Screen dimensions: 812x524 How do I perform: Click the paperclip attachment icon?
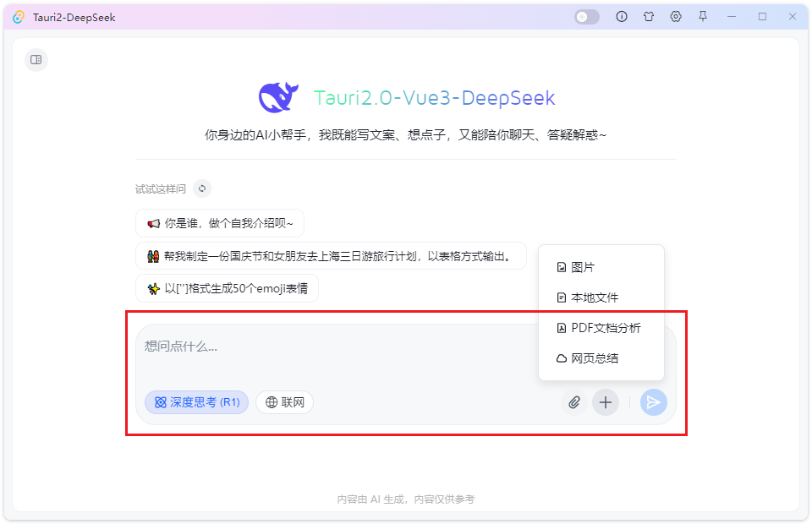tap(573, 402)
